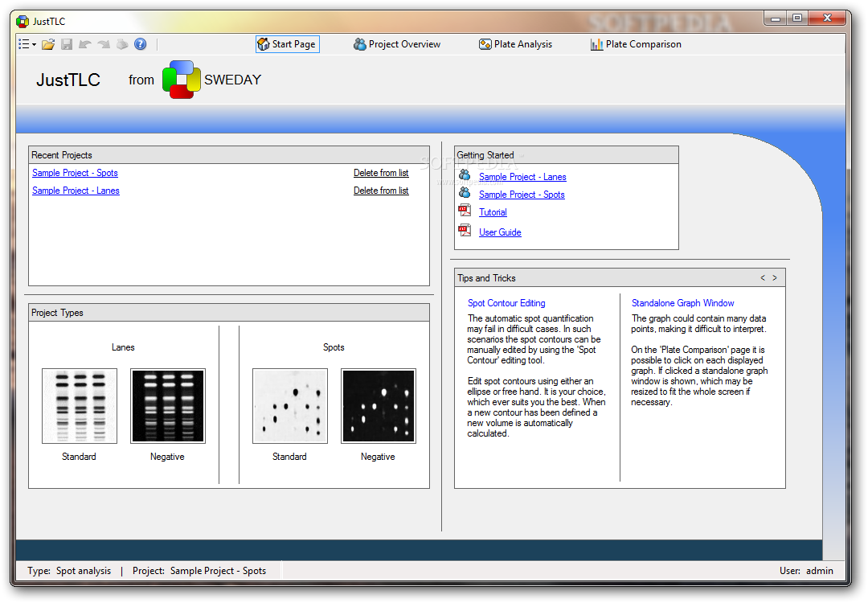Click the Standalone Graph Window tip title

(x=683, y=303)
